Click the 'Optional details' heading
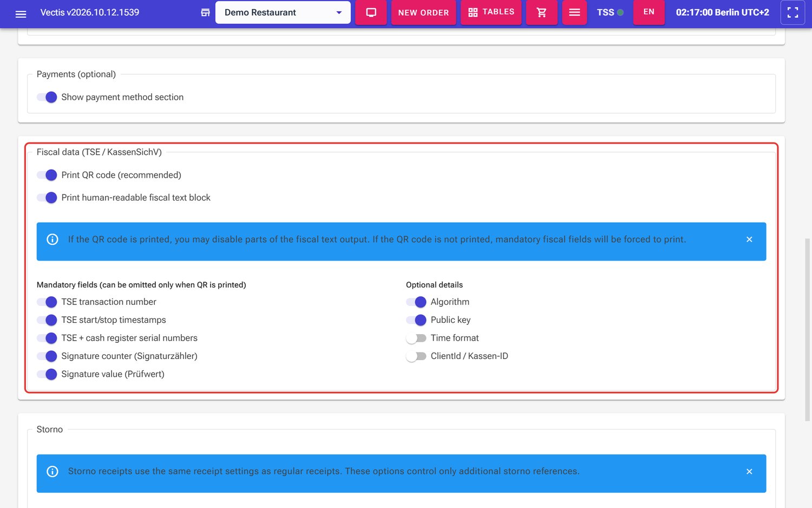Screen dimensions: 812x508 (x=434, y=285)
